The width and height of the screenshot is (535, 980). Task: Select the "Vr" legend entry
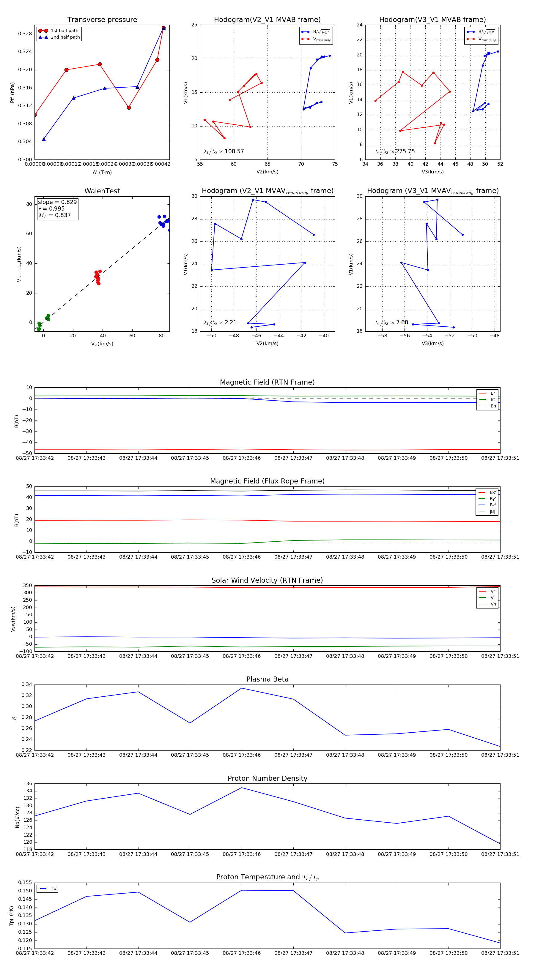point(488,592)
